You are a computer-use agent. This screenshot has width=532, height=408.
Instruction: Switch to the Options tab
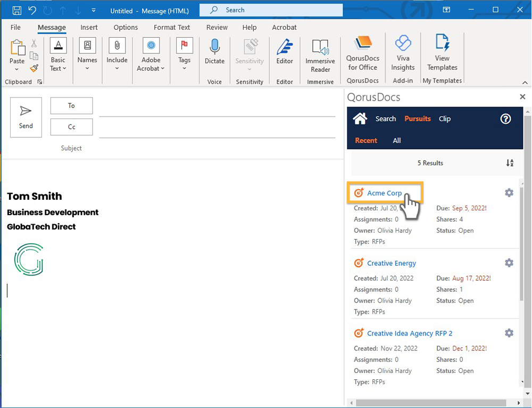coord(126,28)
